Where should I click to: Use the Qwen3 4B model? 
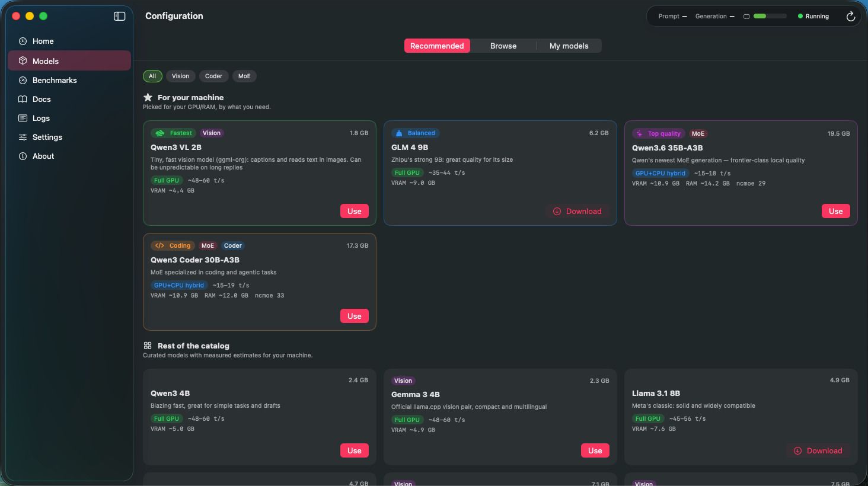(355, 451)
